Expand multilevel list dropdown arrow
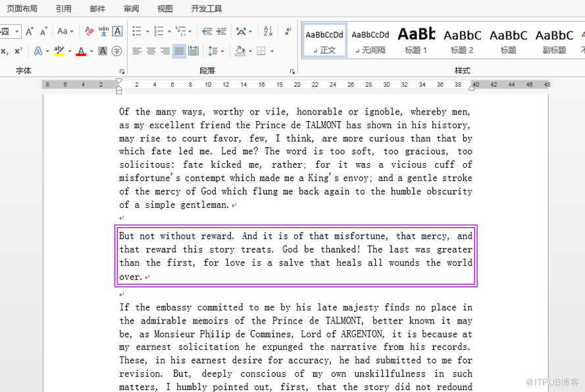This screenshot has height=392, width=585. click(x=190, y=32)
